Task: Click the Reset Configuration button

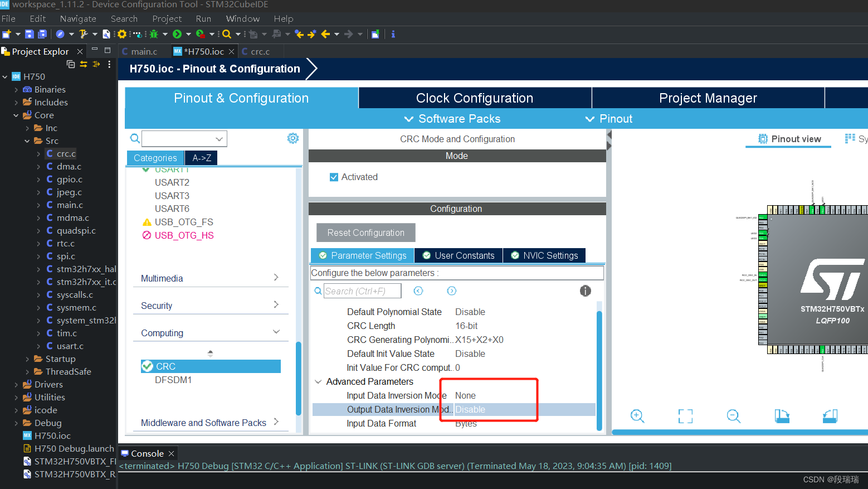Action: click(x=365, y=233)
